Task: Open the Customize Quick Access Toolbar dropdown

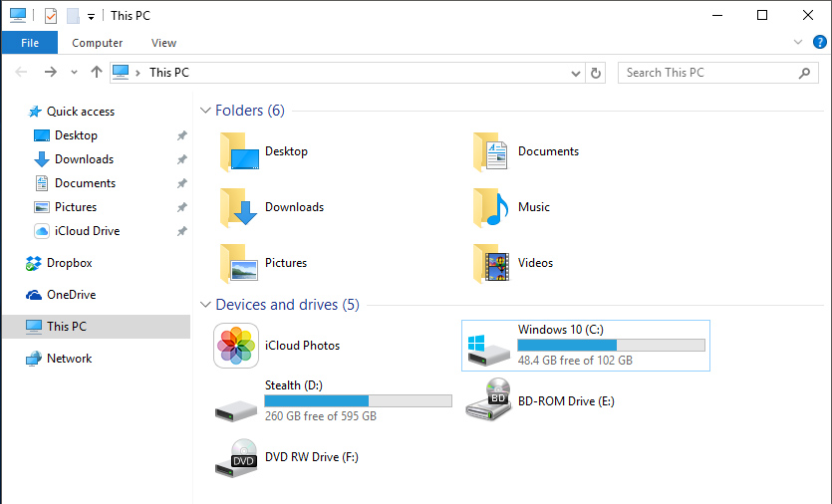Action: click(x=92, y=17)
